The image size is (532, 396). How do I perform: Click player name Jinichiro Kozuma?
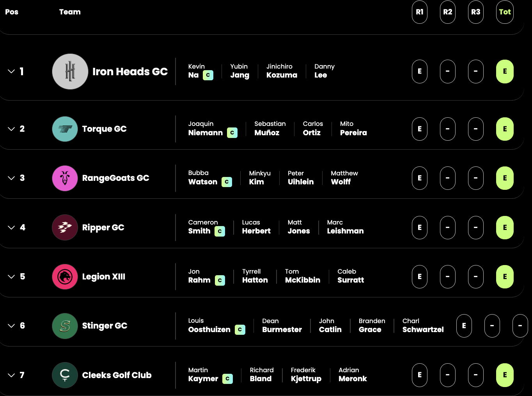(x=282, y=71)
